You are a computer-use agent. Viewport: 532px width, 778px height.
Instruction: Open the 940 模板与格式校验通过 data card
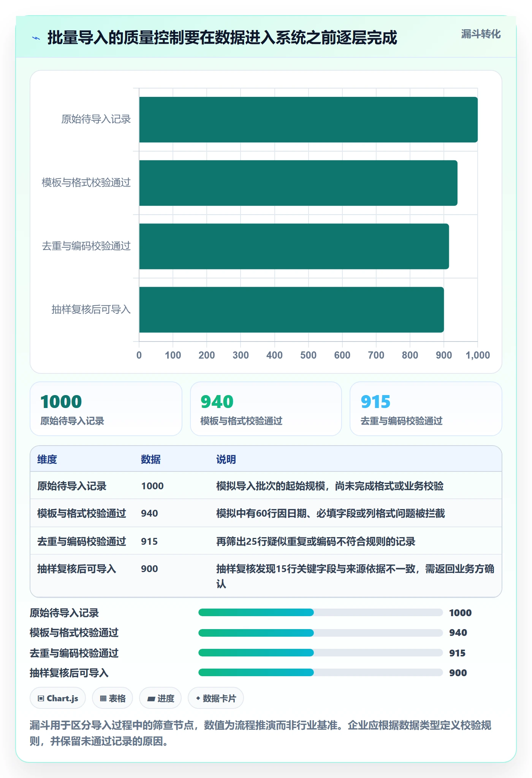coord(266,409)
